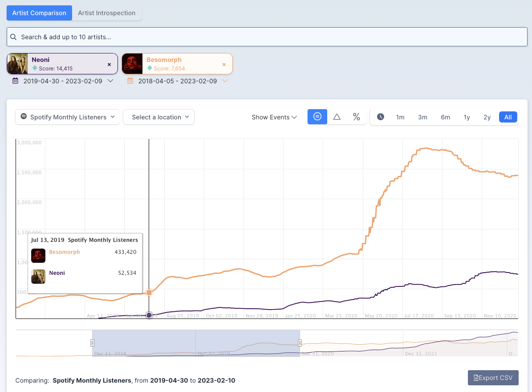Screen dimensions: 532x392
Task: Open the Artist Comparison tab
Action: pyautogui.click(x=39, y=13)
